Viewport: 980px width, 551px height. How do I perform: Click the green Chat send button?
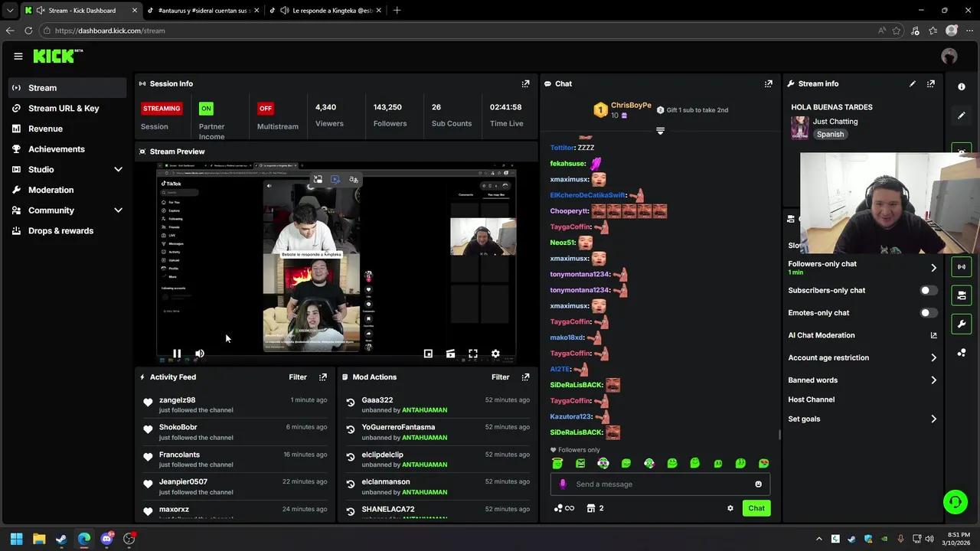click(x=756, y=508)
